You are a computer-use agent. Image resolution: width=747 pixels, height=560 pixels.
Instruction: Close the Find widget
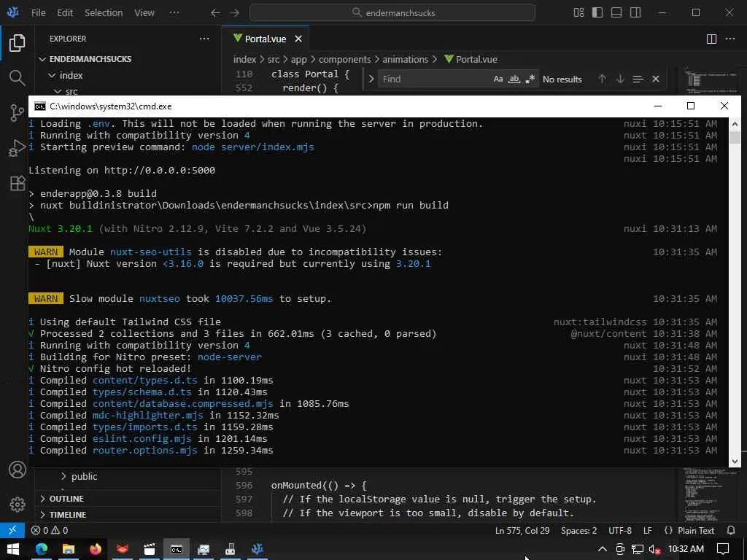pos(656,79)
